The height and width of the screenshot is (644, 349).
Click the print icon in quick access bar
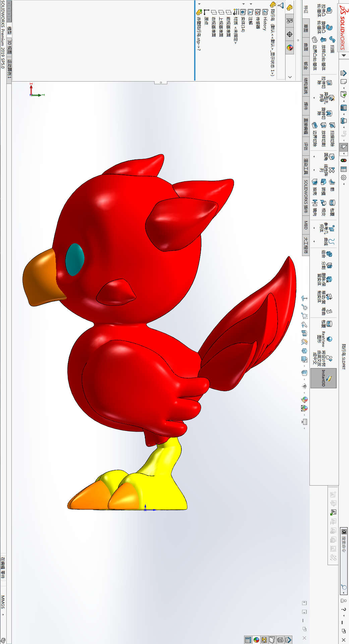(344, 120)
